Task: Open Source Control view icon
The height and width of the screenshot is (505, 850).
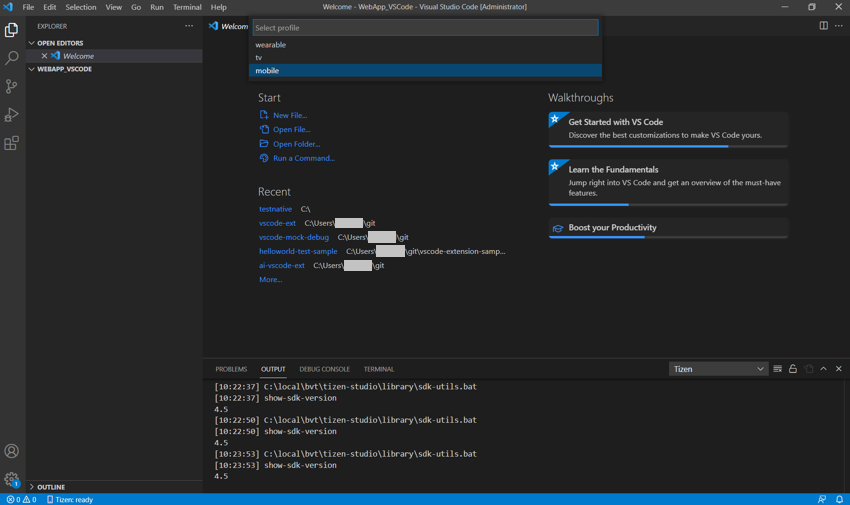Action: [x=12, y=87]
